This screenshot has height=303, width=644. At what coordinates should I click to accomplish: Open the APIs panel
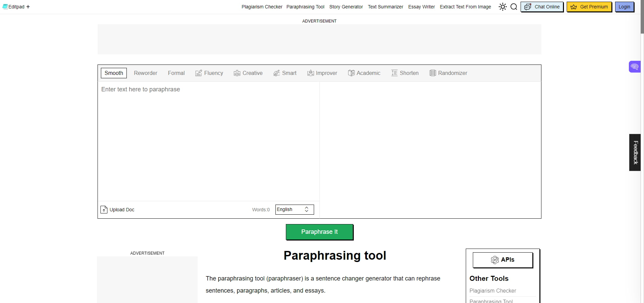coord(502,260)
